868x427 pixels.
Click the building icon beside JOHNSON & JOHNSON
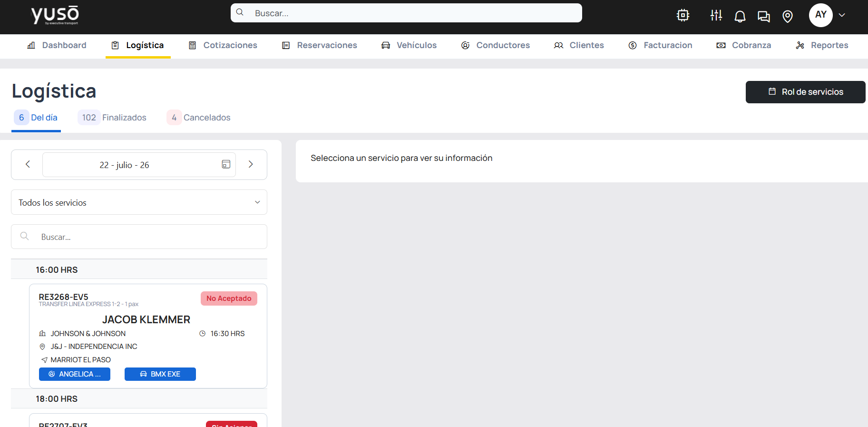[42, 334]
